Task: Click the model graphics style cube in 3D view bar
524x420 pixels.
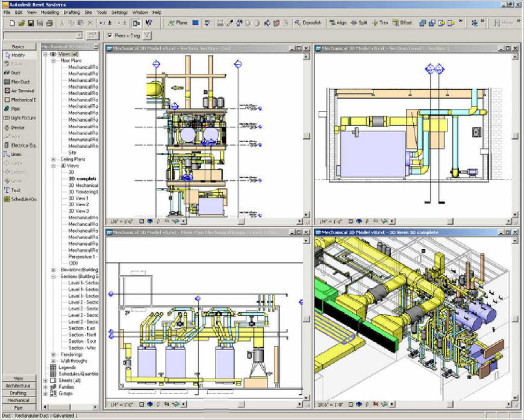Action: 359,404
